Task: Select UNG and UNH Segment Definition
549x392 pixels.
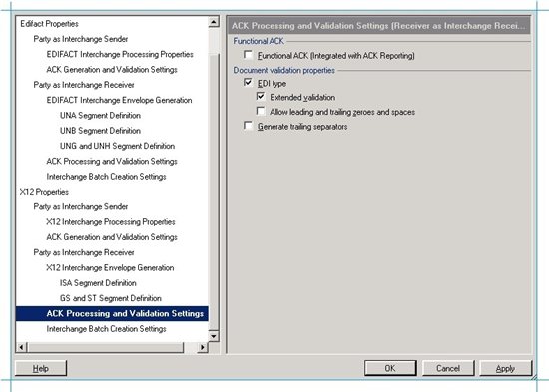Action: [118, 146]
